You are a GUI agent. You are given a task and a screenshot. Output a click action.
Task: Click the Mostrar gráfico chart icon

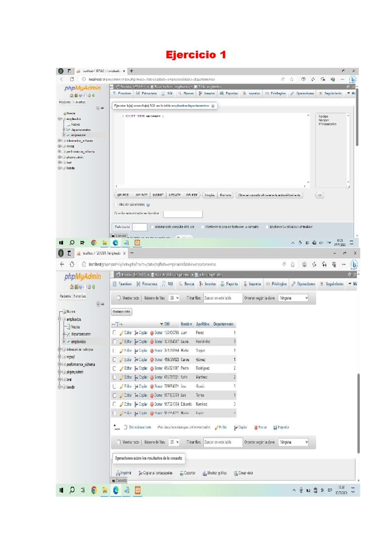coord(204,473)
